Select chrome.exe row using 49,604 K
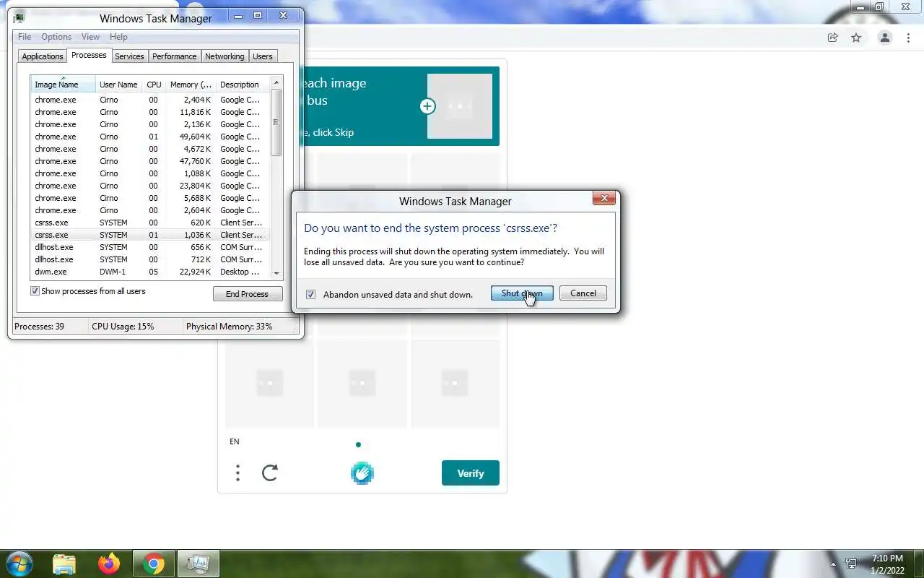Viewport: 924px width, 578px height. point(149,137)
